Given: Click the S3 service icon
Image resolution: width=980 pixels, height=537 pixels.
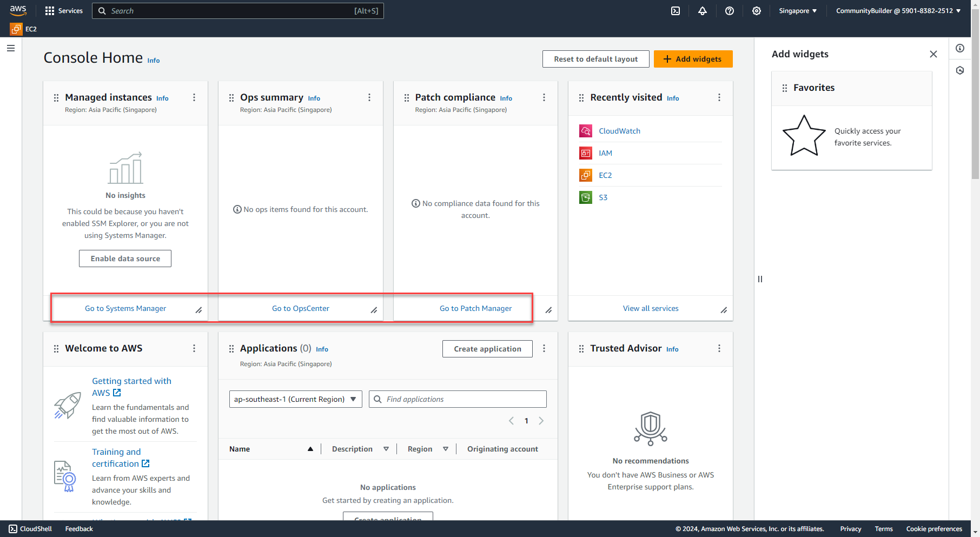Looking at the screenshot, I should click(x=585, y=197).
